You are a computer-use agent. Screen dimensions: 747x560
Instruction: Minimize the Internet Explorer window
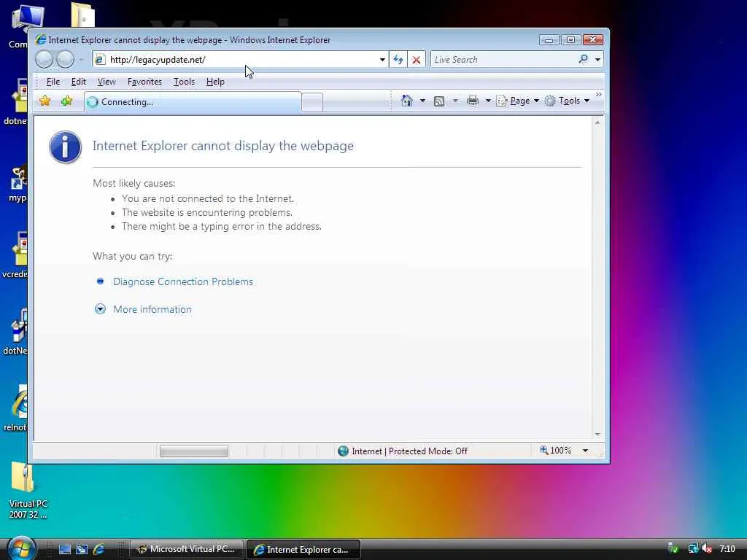pyautogui.click(x=549, y=40)
